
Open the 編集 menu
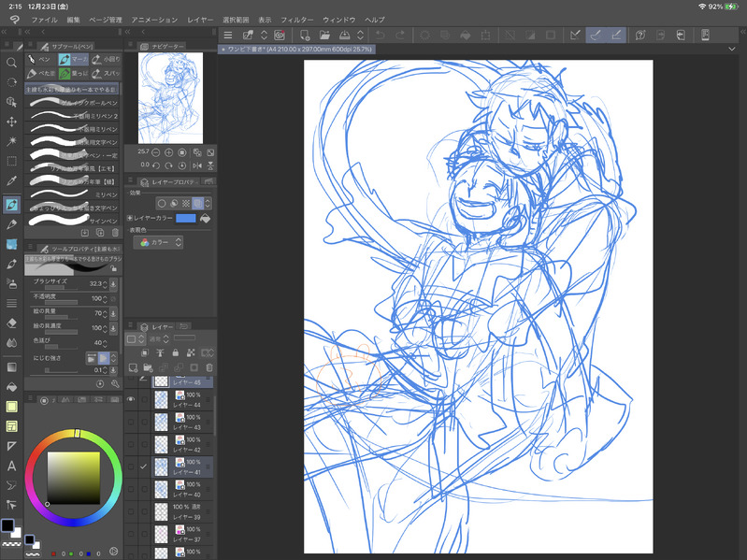tap(73, 20)
